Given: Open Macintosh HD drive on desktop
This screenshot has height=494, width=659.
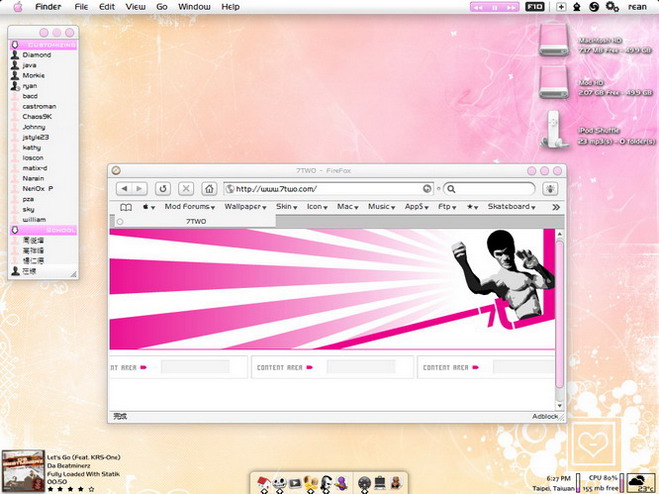Looking at the screenshot, I should [x=554, y=40].
